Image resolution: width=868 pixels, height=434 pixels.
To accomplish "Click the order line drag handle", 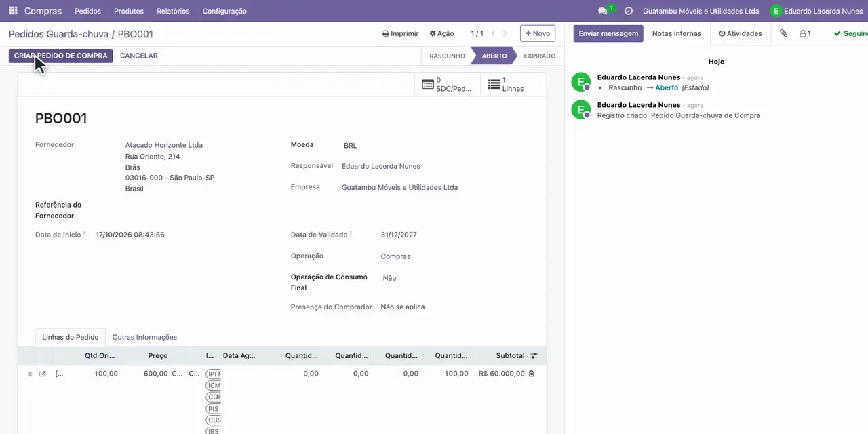I will tap(30, 374).
